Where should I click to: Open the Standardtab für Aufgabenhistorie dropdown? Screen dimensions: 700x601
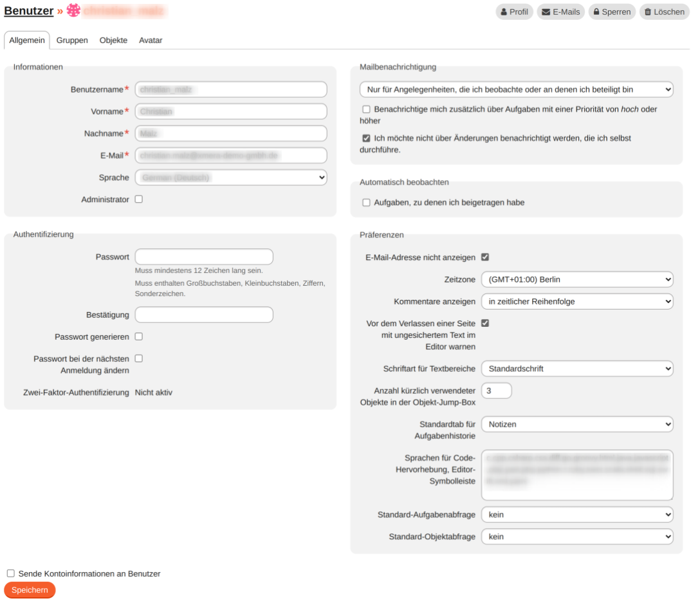[x=576, y=424]
